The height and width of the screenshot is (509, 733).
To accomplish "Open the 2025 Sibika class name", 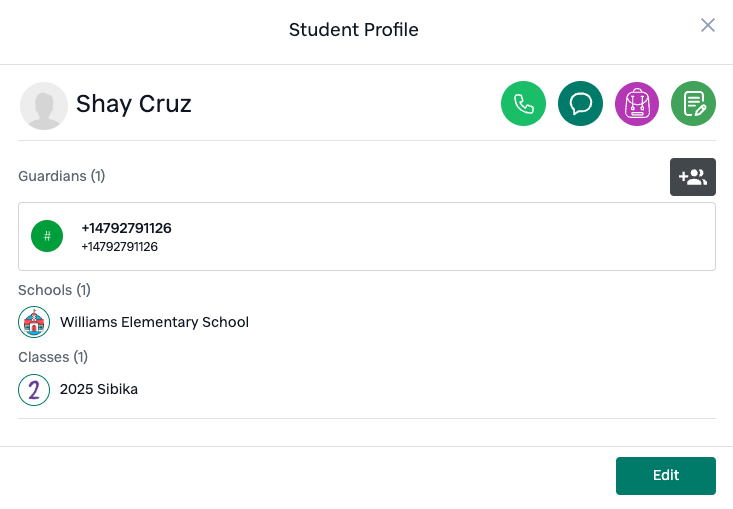I will 99,389.
